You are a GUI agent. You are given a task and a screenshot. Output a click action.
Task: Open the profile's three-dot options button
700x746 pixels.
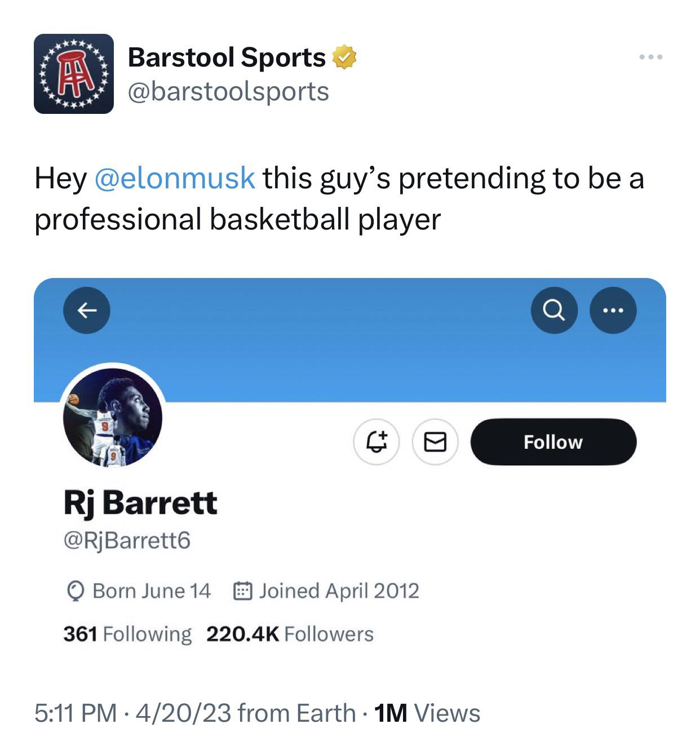point(613,310)
